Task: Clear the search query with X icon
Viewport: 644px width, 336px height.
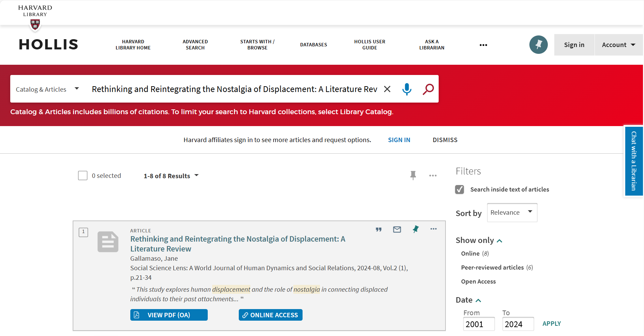Action: tap(387, 89)
